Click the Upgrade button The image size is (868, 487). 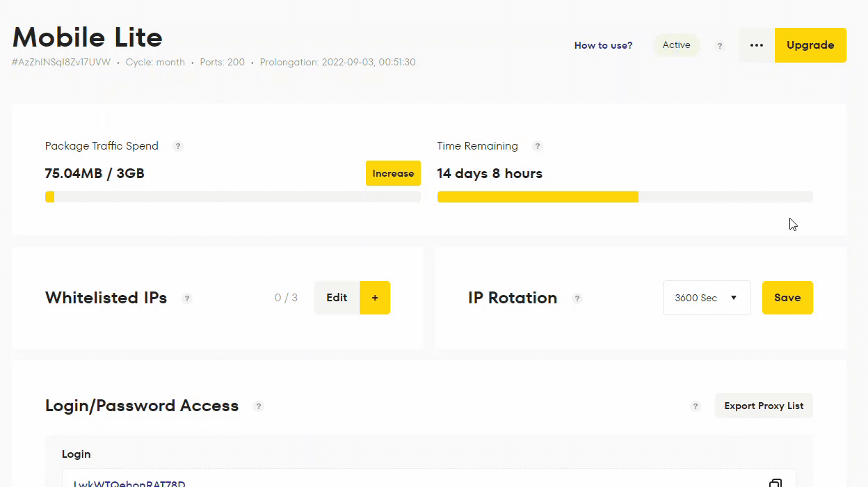click(810, 45)
